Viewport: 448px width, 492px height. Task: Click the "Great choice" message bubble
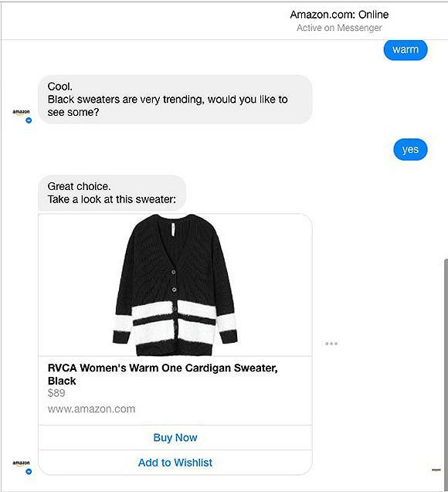click(112, 193)
